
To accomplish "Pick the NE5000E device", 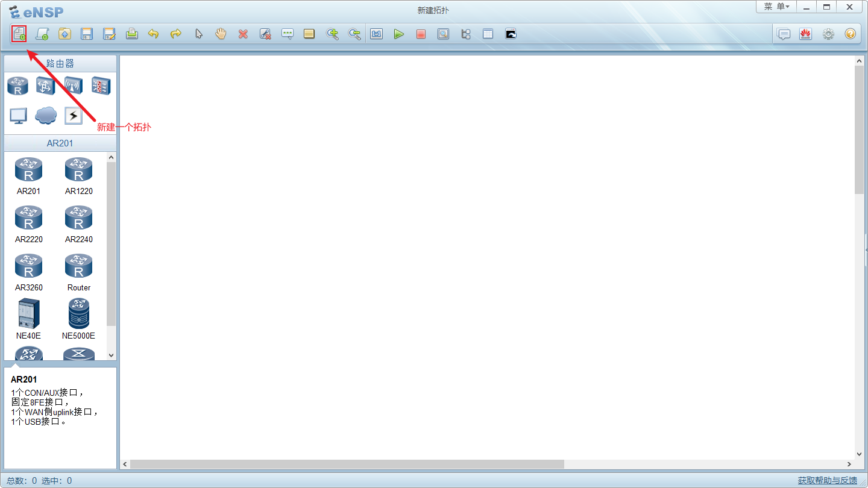I will pyautogui.click(x=79, y=319).
